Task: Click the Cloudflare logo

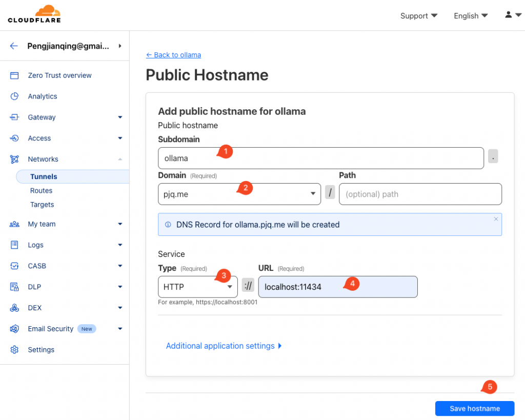Action: [x=34, y=14]
